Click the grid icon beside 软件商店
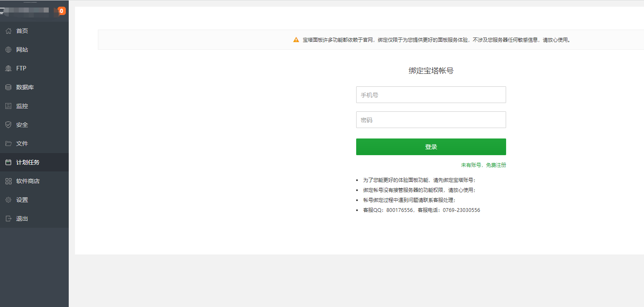This screenshot has height=307, width=644. pyautogui.click(x=8, y=181)
